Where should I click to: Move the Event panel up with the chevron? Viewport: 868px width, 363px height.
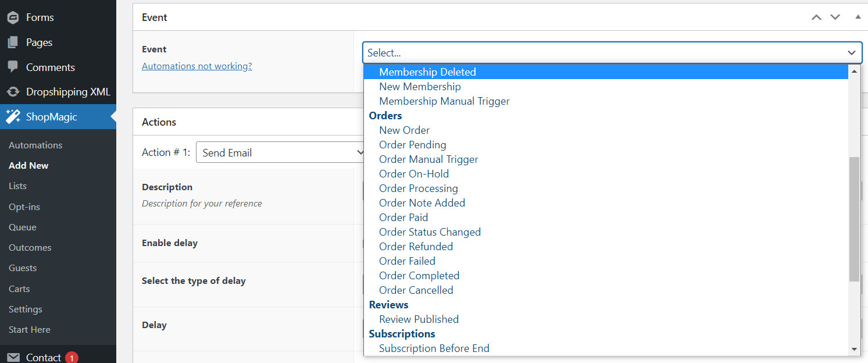[x=816, y=17]
